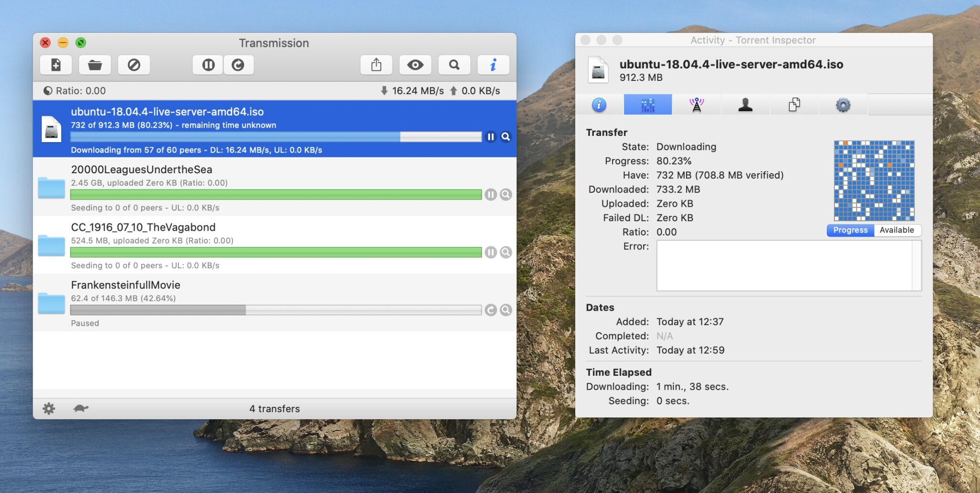
Task: Open the Trackers tab in Inspector
Action: click(696, 105)
